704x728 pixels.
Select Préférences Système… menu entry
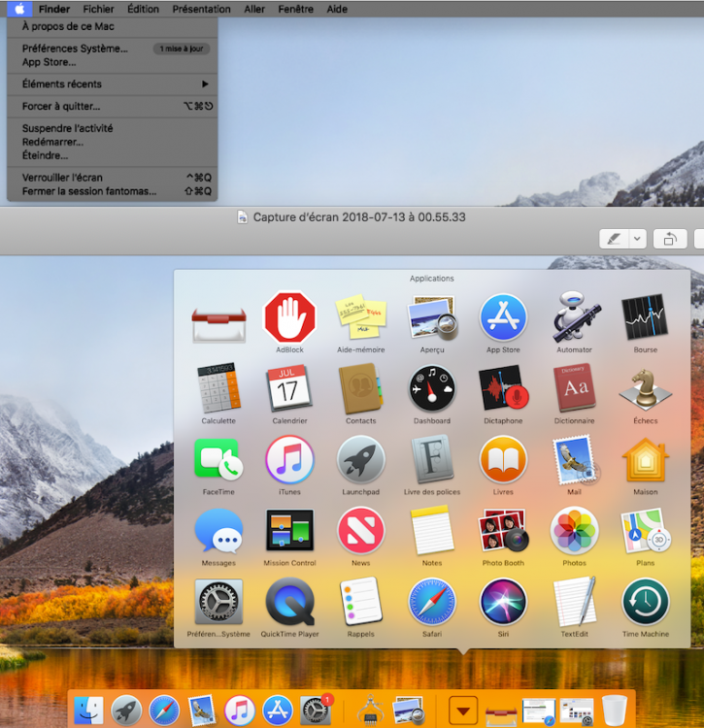point(113,49)
